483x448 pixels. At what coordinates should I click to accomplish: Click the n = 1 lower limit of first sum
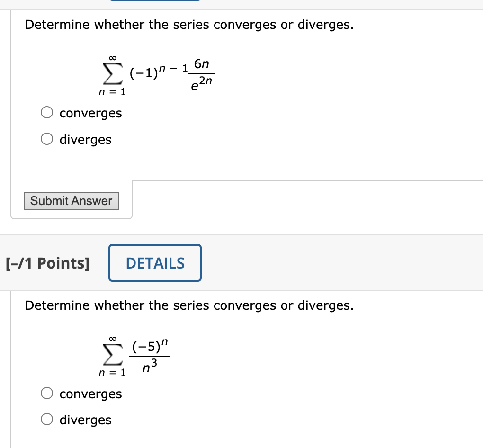111,91
